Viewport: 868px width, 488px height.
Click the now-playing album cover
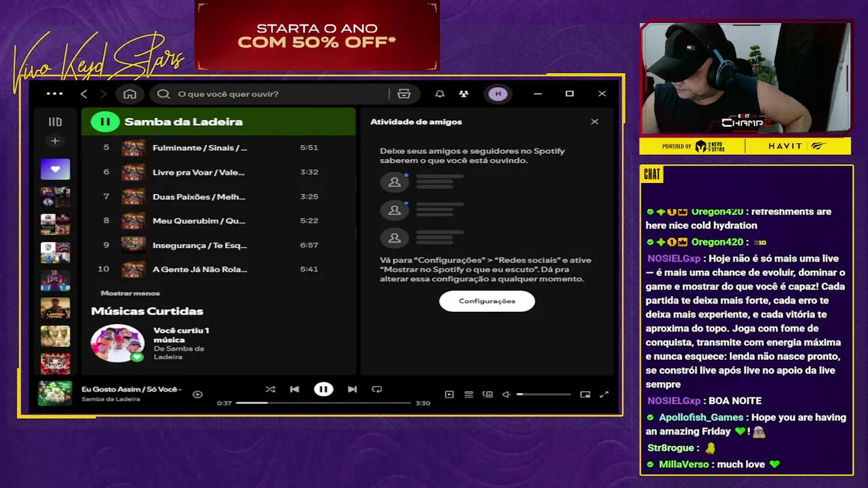coord(55,393)
